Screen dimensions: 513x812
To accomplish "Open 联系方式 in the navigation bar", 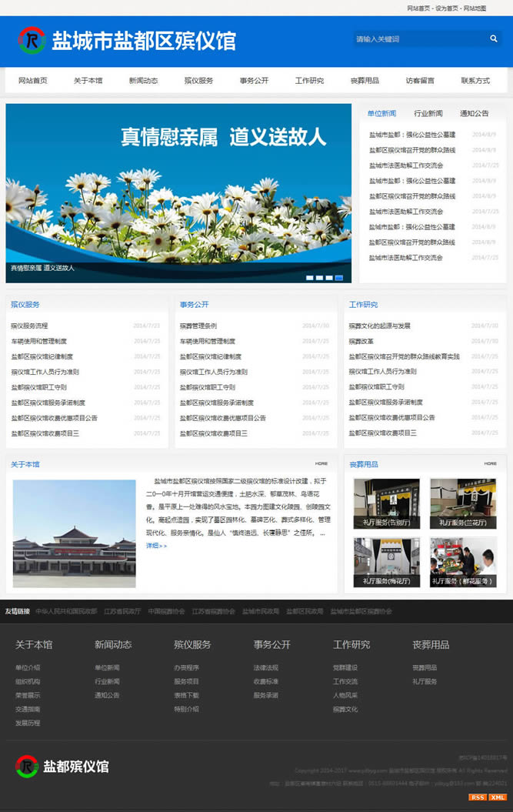I will coord(476,80).
